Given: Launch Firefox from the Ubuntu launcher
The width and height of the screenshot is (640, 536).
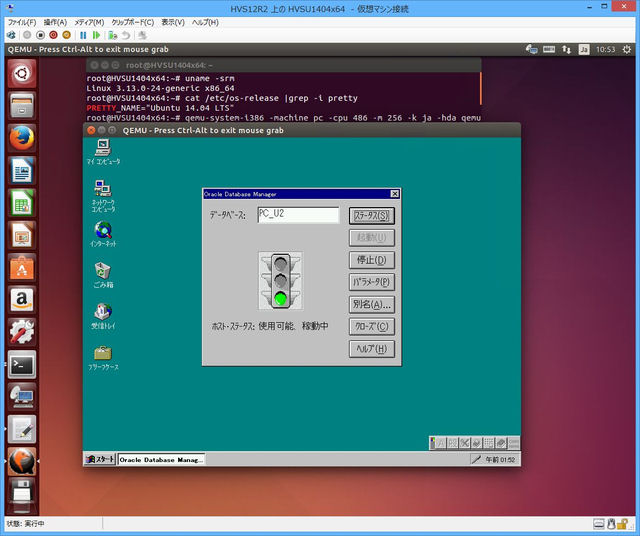Looking at the screenshot, I should click(x=22, y=138).
